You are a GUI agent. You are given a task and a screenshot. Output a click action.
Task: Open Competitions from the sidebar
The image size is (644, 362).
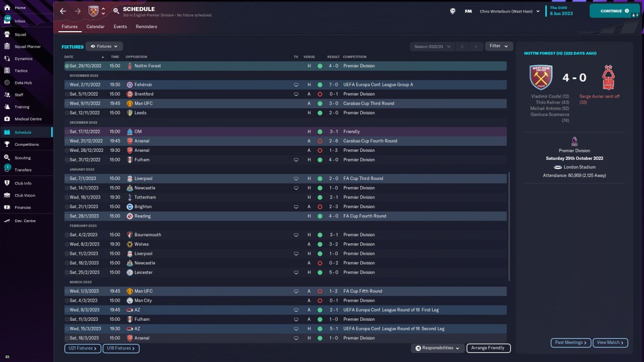[x=27, y=145]
